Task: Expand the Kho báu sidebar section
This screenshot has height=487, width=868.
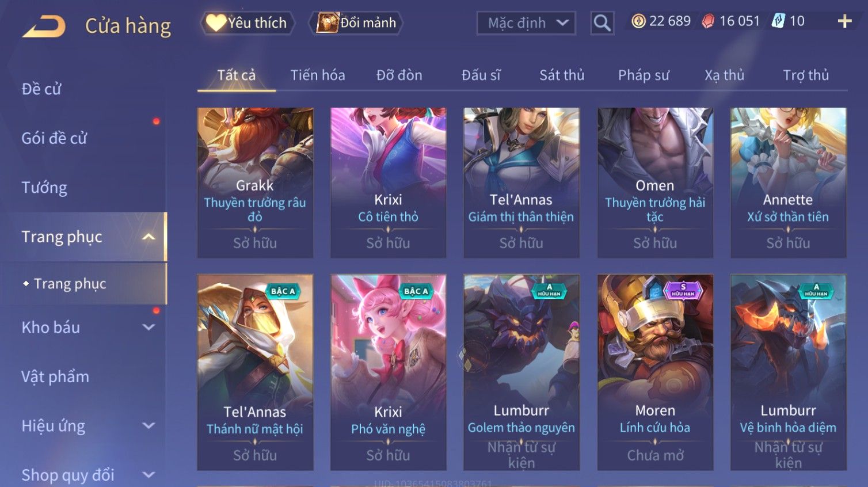Action: click(149, 327)
